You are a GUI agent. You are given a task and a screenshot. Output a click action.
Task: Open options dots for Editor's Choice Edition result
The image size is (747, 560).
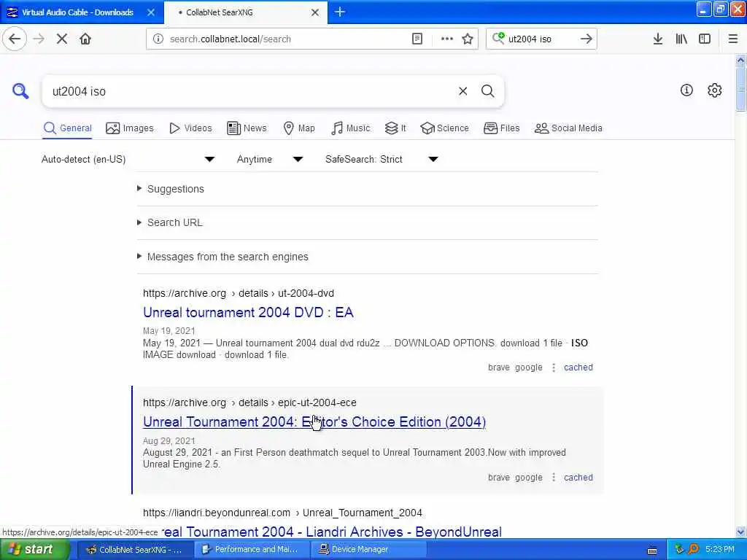click(553, 477)
